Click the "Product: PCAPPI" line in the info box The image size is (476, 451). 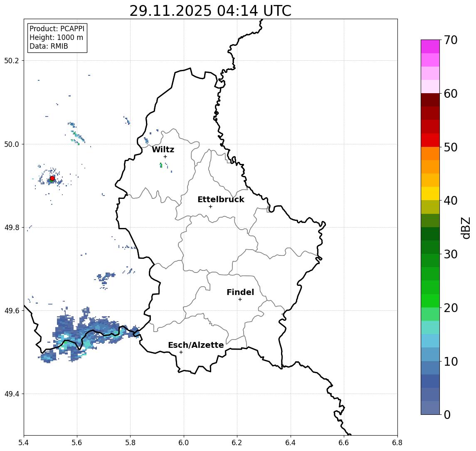pyautogui.click(x=57, y=29)
